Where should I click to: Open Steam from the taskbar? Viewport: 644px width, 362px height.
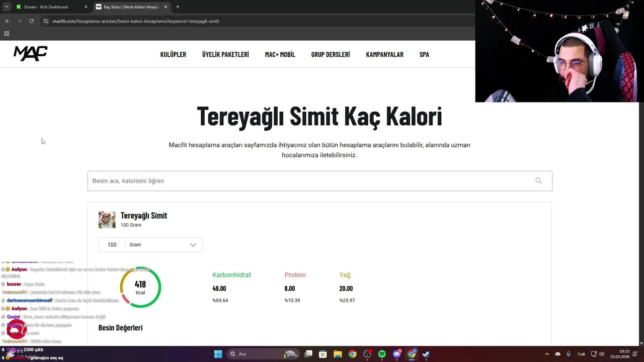click(x=426, y=354)
